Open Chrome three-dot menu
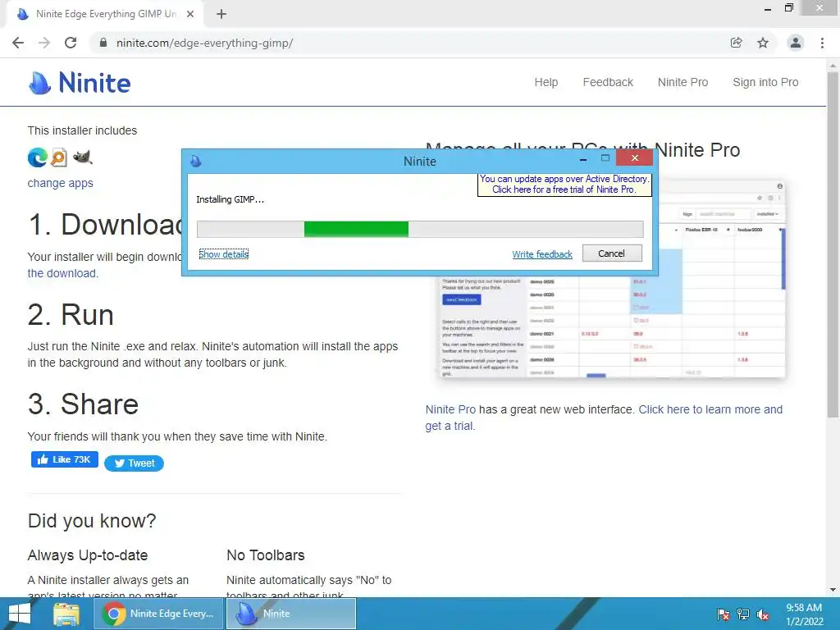 (x=822, y=43)
